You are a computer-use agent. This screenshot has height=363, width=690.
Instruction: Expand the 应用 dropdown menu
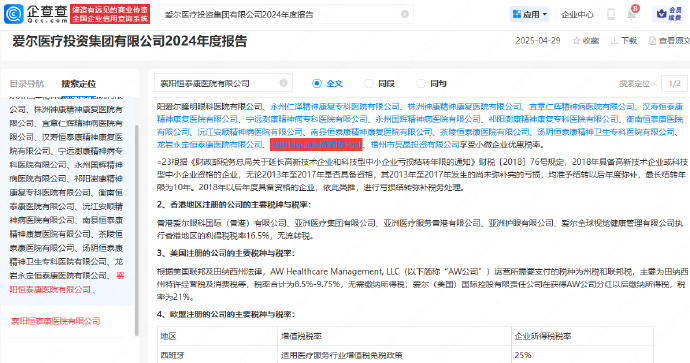coord(530,15)
